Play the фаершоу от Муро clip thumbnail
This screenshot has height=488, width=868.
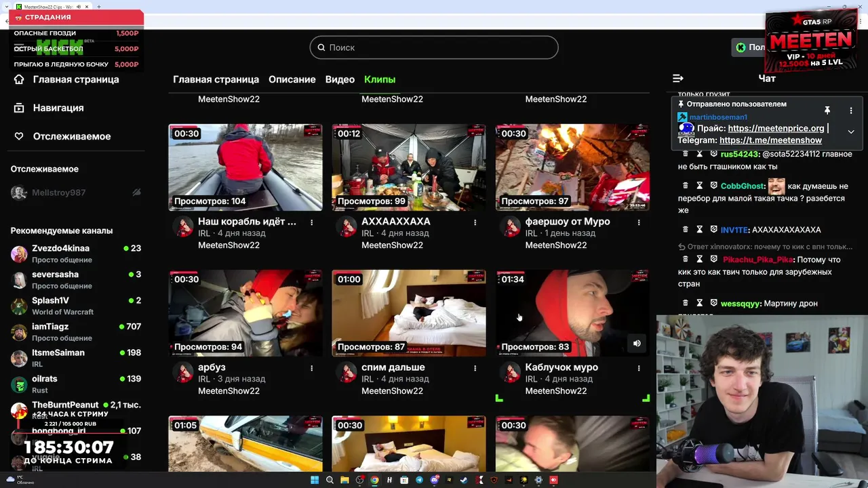572,167
